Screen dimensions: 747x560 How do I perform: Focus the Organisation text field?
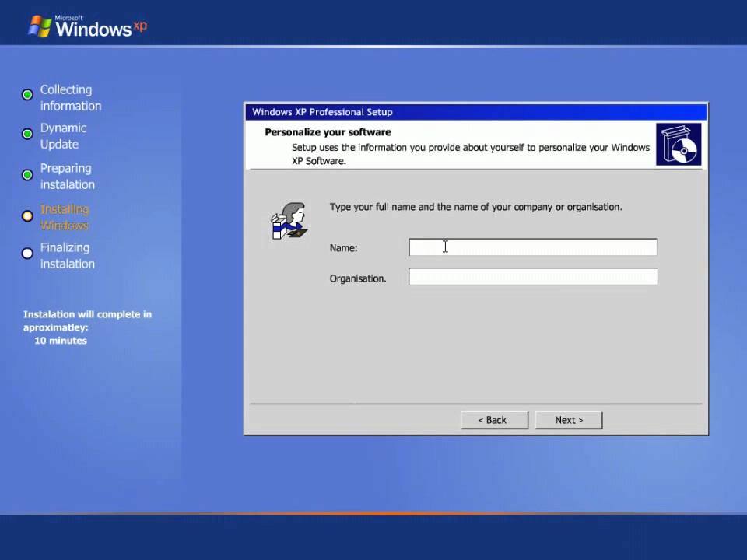(532, 277)
